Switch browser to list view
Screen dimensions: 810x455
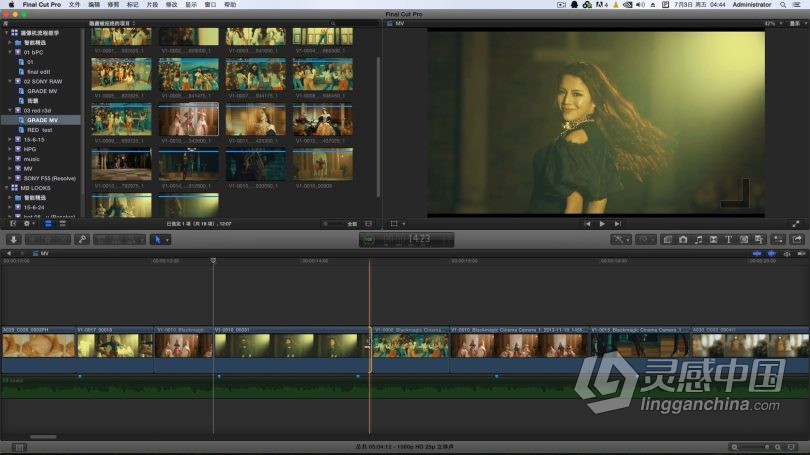tap(63, 224)
